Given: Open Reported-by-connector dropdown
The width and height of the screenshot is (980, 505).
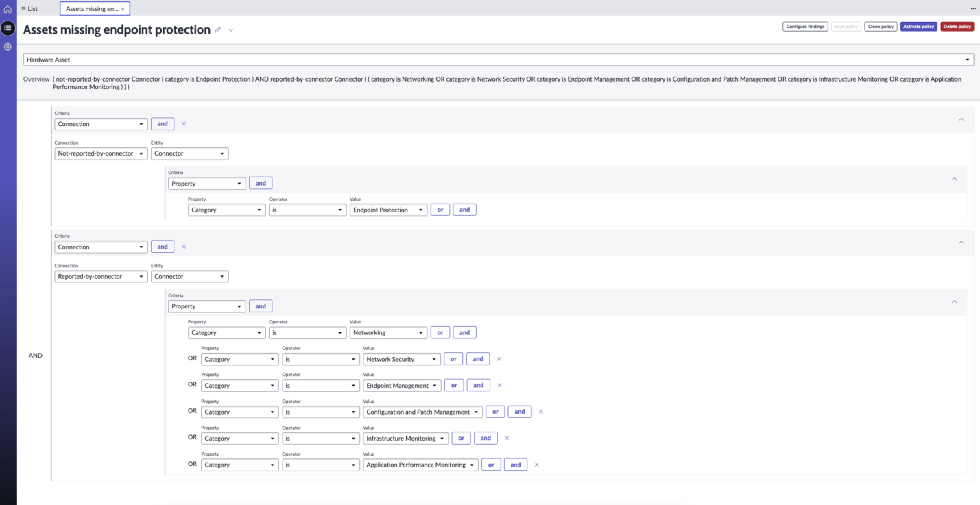Looking at the screenshot, I should [x=101, y=276].
